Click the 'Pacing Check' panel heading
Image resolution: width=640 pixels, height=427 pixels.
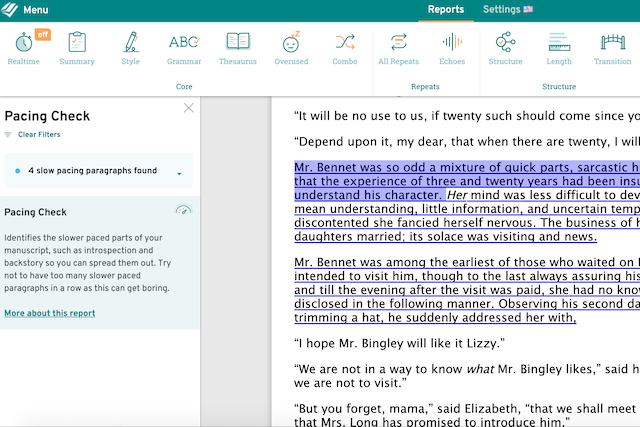pos(47,116)
